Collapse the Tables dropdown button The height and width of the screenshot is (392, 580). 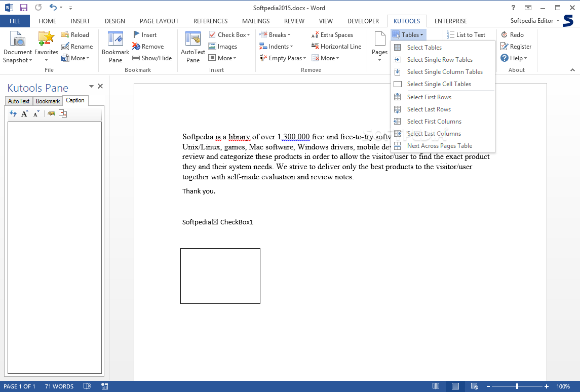click(408, 35)
